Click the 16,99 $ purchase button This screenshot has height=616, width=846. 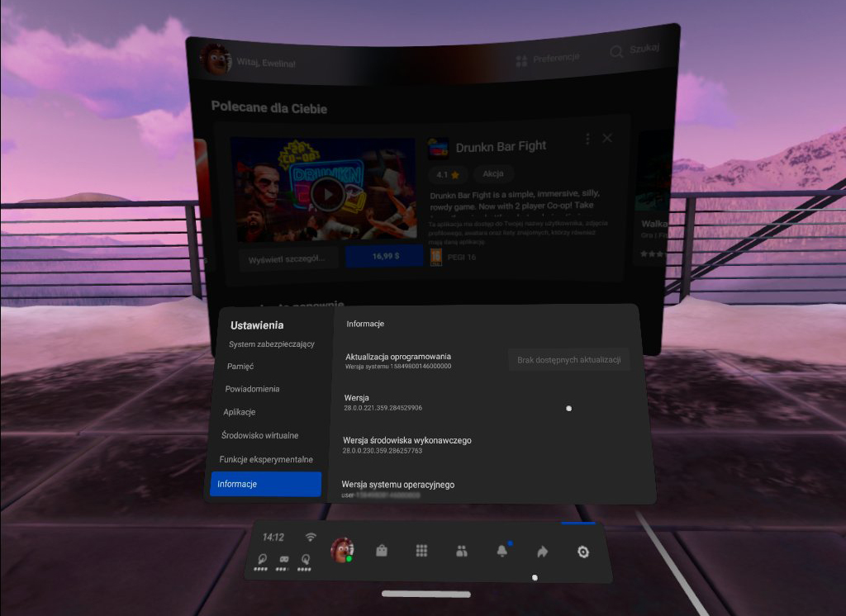[384, 257]
